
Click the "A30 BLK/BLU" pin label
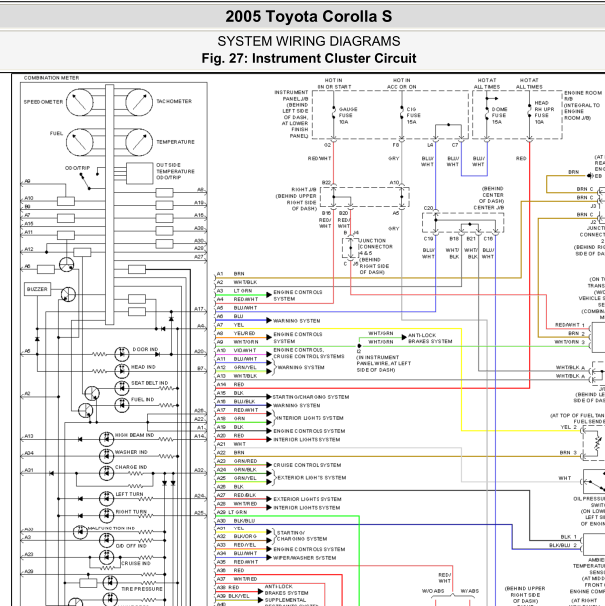[236, 521]
